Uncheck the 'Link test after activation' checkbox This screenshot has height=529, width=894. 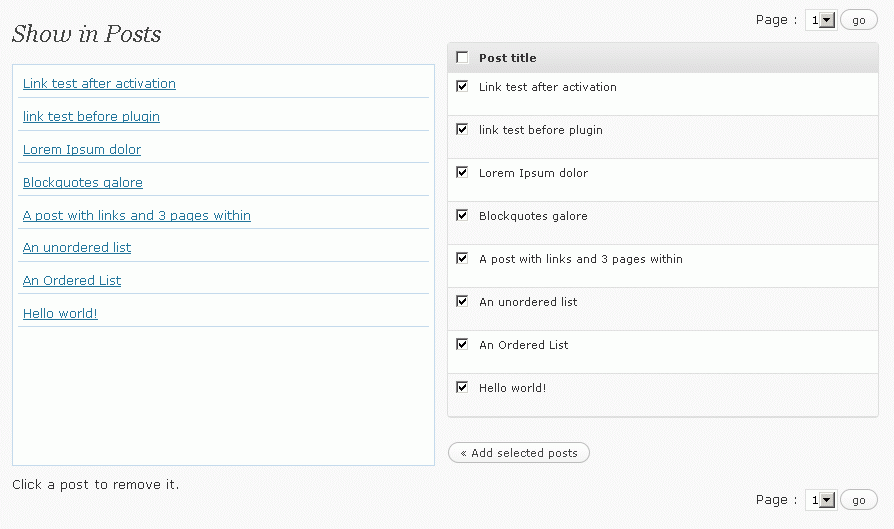pyautogui.click(x=462, y=86)
